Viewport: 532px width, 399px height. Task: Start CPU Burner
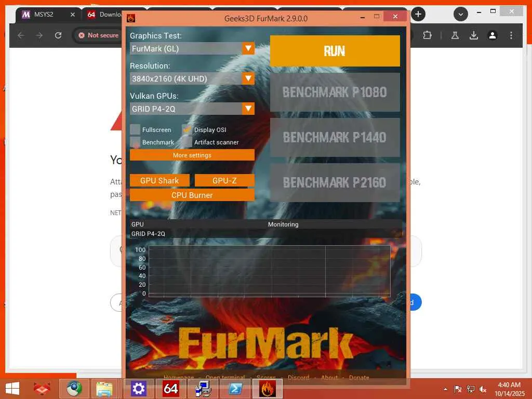192,195
